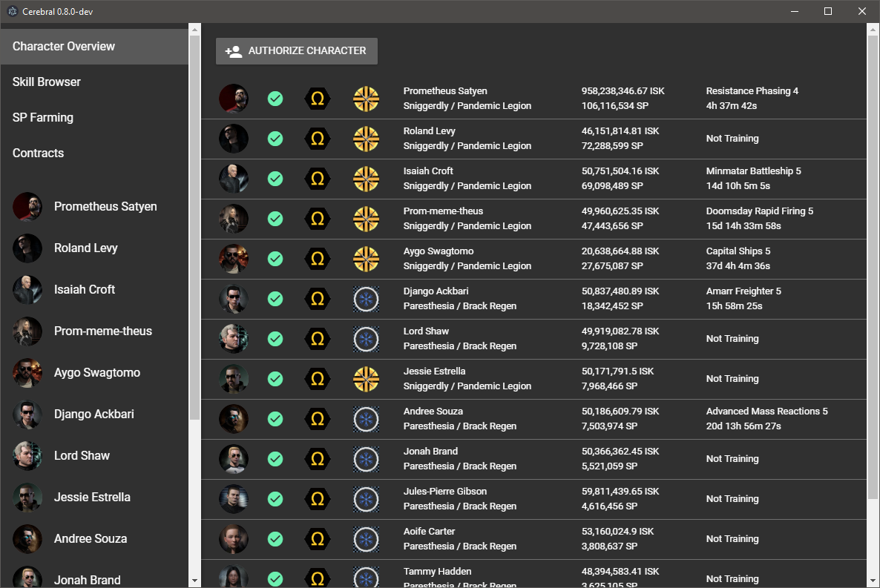Go to SP Farming page
The height and width of the screenshot is (588, 880).
click(x=94, y=117)
